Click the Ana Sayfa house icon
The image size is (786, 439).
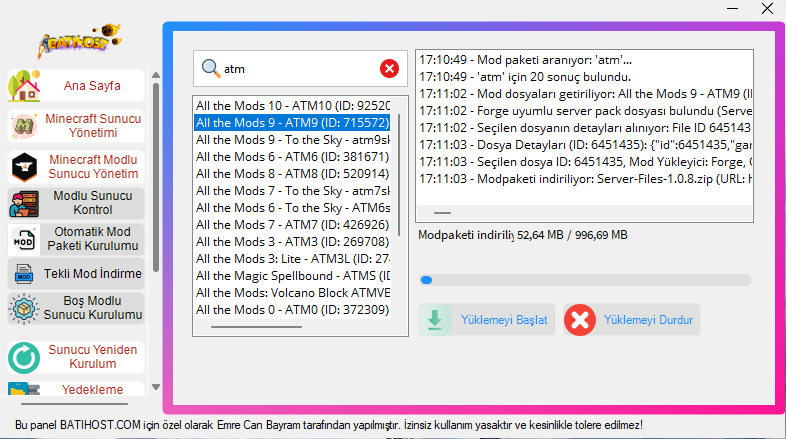tap(24, 86)
